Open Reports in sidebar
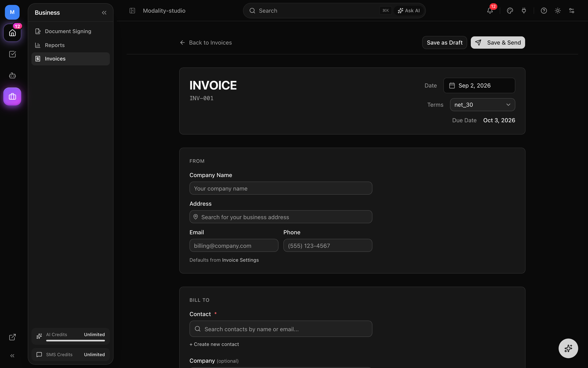This screenshot has height=368, width=588. pos(71,45)
